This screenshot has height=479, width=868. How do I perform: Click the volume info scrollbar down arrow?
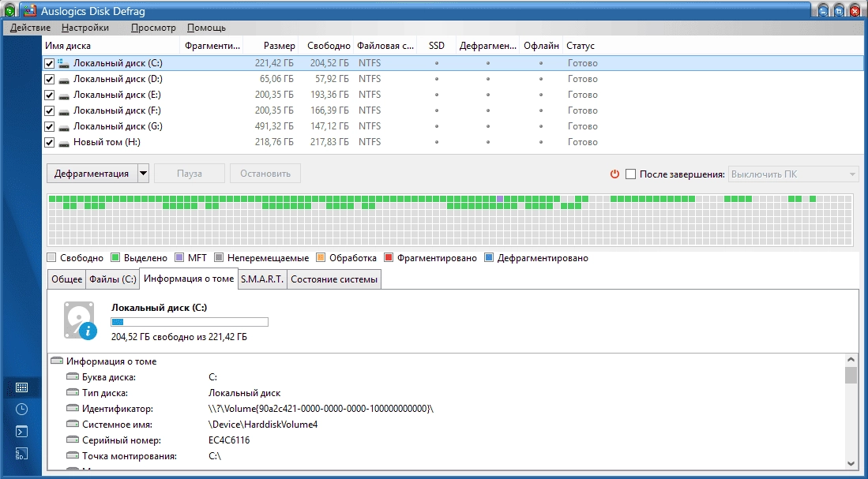[851, 463]
